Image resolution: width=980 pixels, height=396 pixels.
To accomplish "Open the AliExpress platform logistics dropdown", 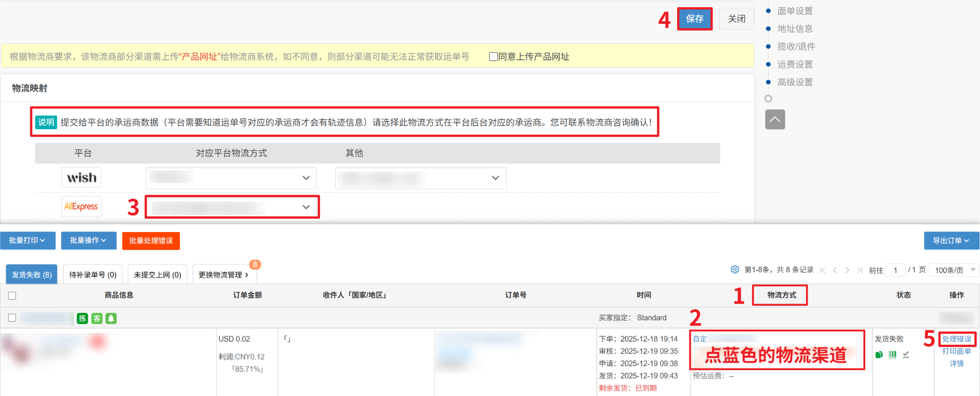I will [232, 207].
